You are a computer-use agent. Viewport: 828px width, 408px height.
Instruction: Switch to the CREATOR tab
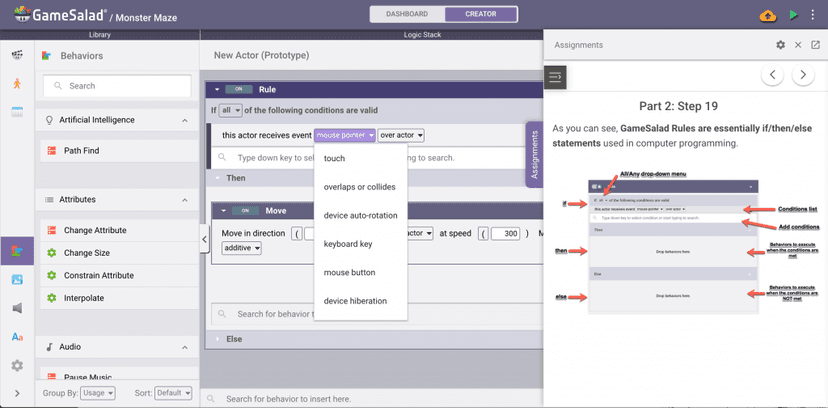point(481,14)
